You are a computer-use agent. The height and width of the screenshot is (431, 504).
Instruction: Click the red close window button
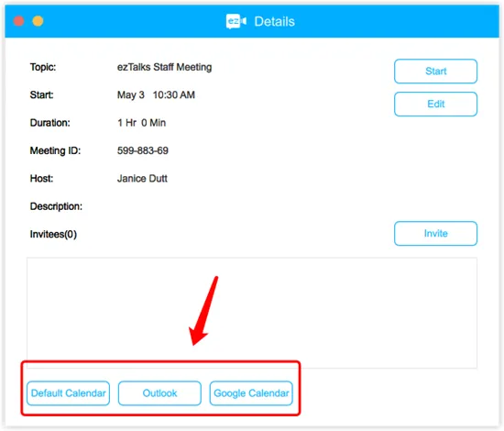[x=18, y=21]
